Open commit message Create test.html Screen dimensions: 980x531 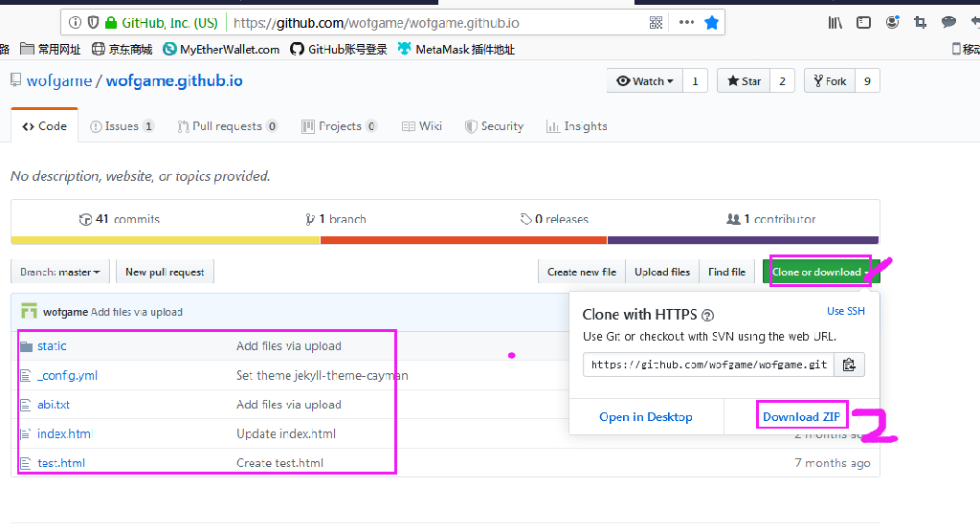coord(280,463)
